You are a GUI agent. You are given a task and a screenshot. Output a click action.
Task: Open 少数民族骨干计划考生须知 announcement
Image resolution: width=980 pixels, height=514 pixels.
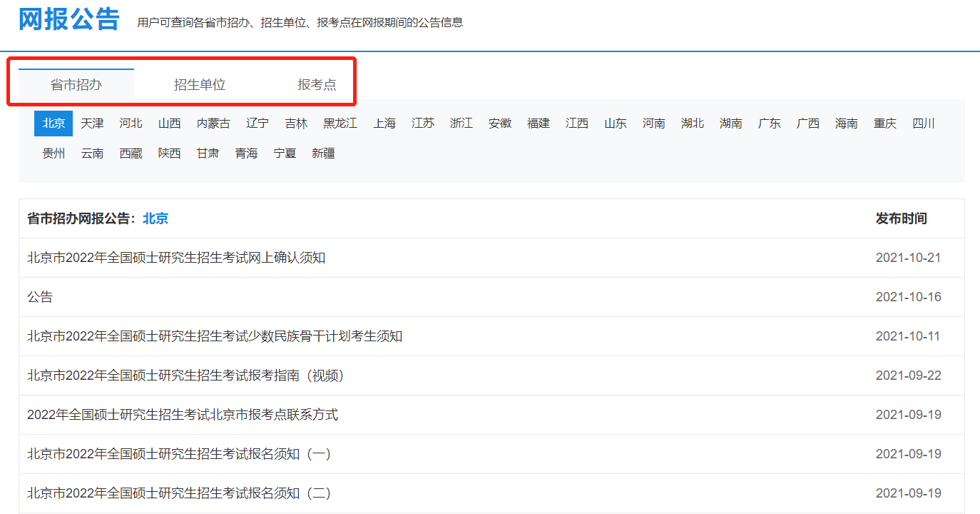pos(215,336)
